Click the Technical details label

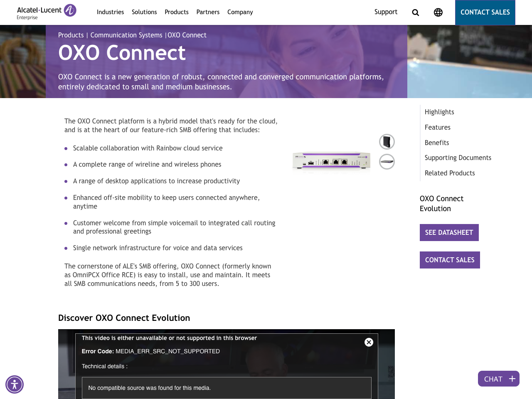(x=104, y=366)
